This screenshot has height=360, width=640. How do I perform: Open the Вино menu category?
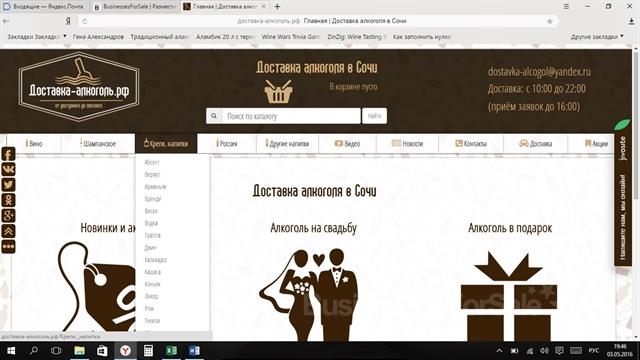point(34,144)
